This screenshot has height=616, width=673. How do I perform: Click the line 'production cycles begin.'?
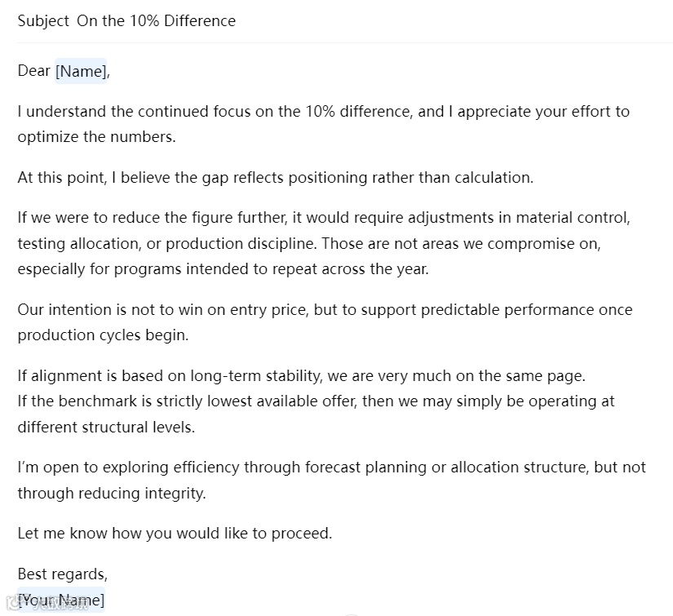tap(103, 335)
